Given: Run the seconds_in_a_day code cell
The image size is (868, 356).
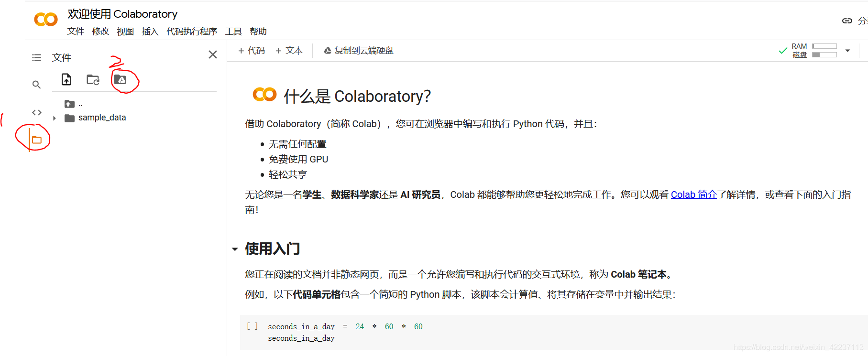Looking at the screenshot, I should [252, 326].
